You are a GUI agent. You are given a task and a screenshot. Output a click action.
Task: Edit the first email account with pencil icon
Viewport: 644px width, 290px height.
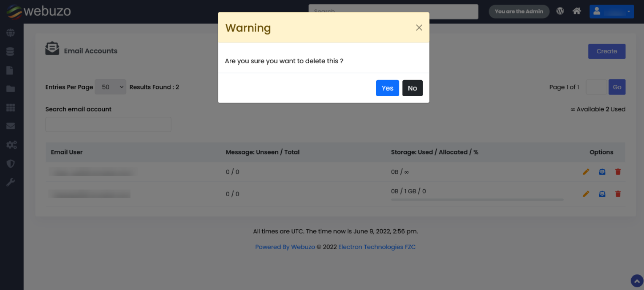coord(586,172)
